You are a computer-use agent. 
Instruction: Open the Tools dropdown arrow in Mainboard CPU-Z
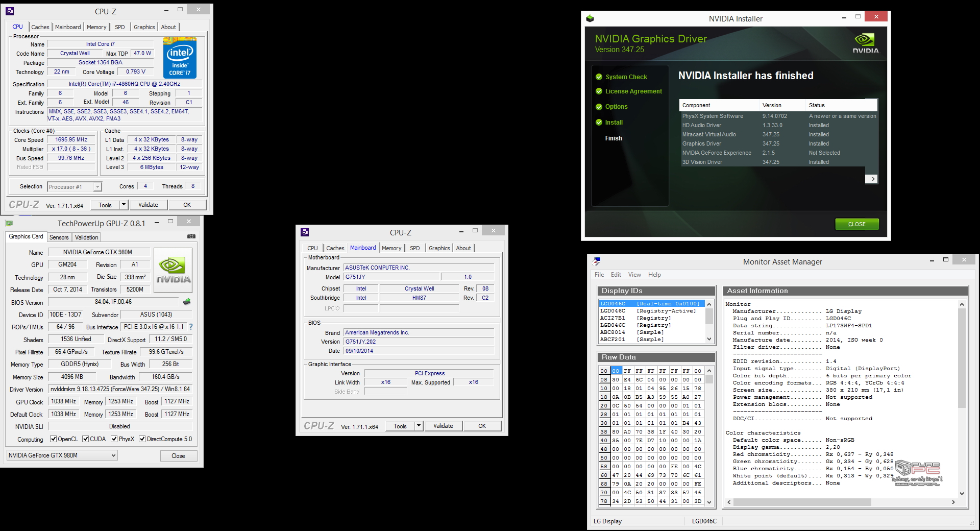pos(419,426)
